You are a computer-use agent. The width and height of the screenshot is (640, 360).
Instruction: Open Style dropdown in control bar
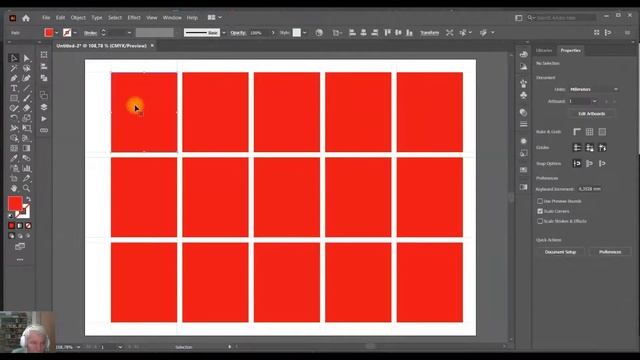(304, 33)
